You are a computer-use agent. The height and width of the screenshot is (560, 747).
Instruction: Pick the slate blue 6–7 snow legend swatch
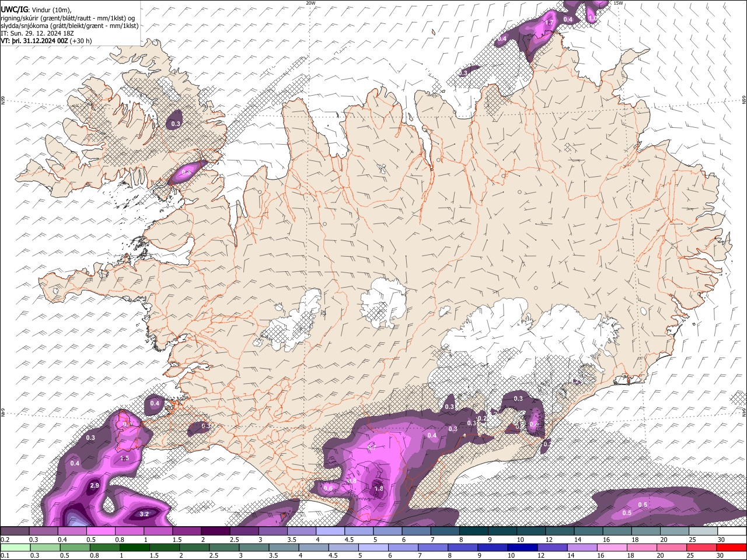point(417,531)
